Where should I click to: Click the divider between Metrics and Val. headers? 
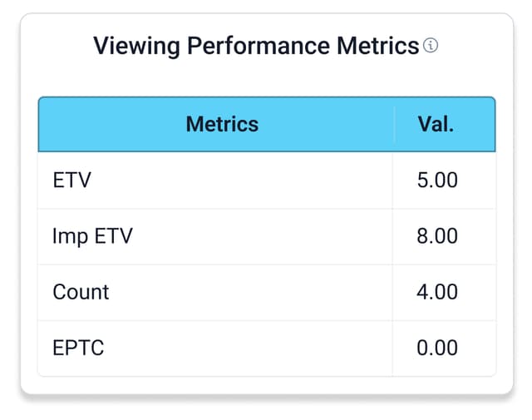393,125
